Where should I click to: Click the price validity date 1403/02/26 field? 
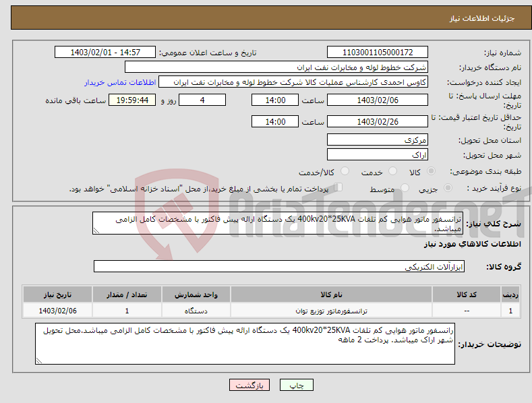(x=378, y=121)
